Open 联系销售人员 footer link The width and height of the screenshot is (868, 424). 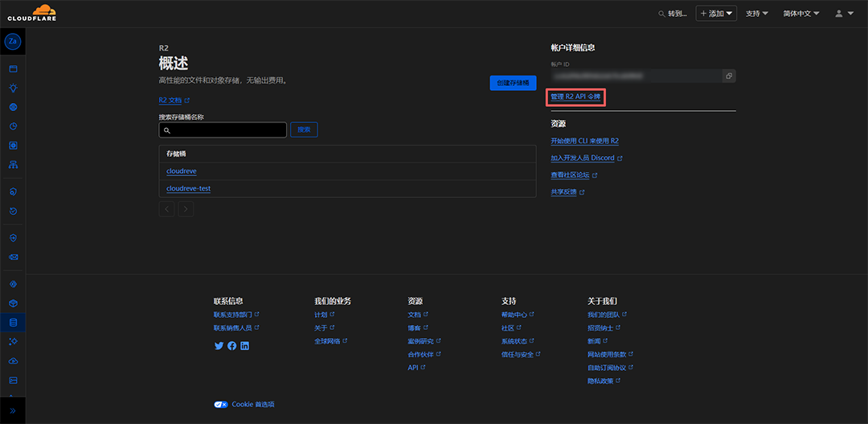[236, 327]
